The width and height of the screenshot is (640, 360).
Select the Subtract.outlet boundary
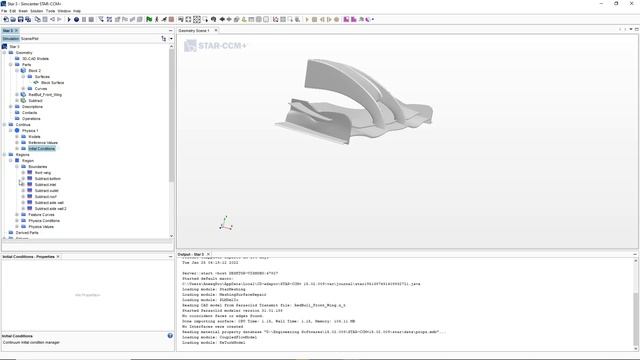[x=47, y=191]
